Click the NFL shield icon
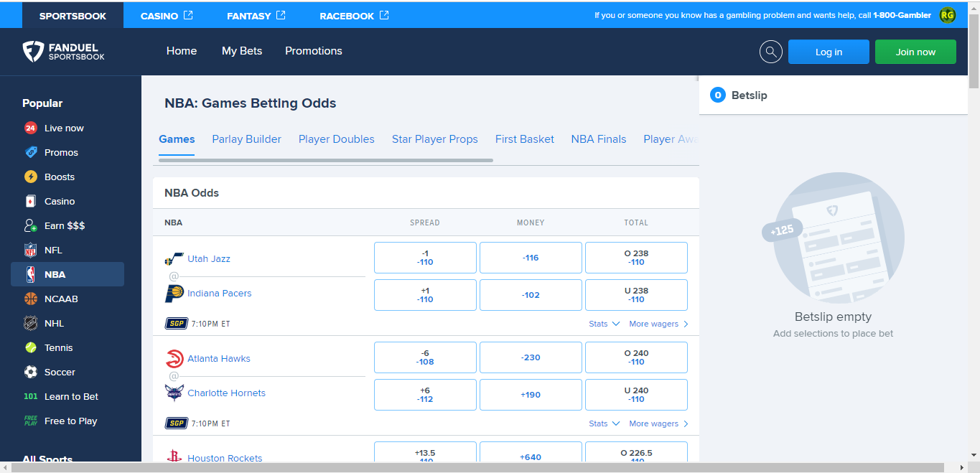Image resolution: width=980 pixels, height=473 pixels. click(30, 250)
